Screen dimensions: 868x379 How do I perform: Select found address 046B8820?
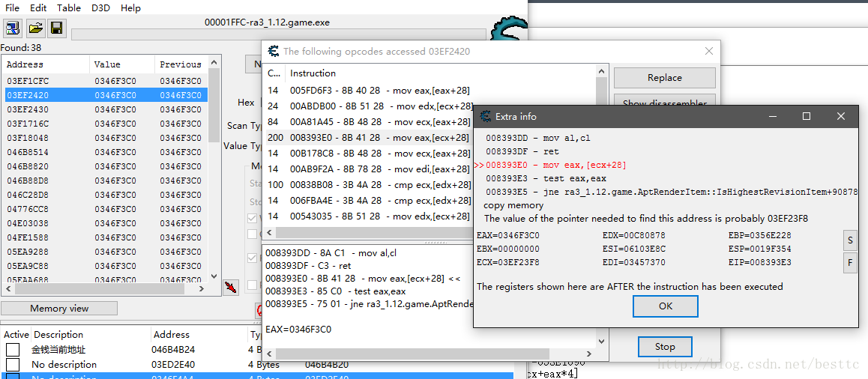[105, 166]
